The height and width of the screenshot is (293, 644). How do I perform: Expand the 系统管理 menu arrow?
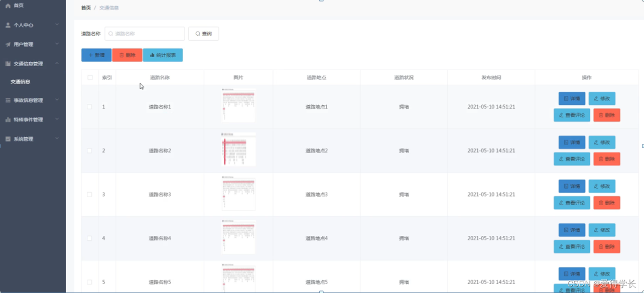click(57, 138)
